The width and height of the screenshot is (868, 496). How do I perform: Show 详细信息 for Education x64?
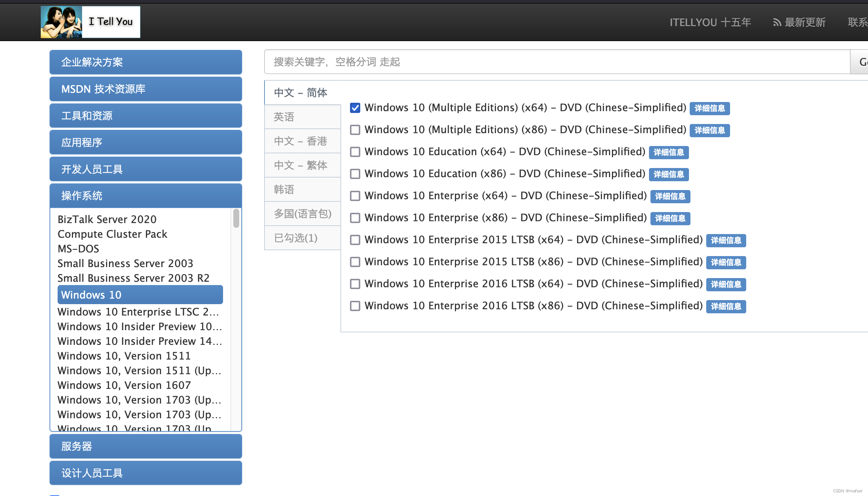tap(669, 152)
